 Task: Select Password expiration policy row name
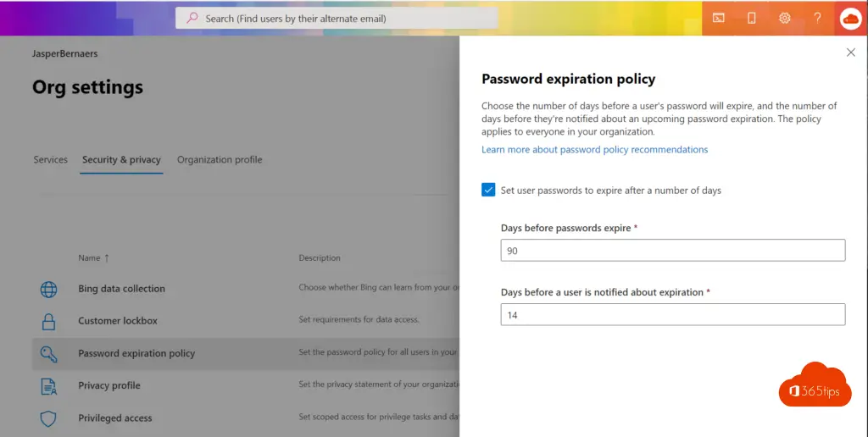[136, 353]
